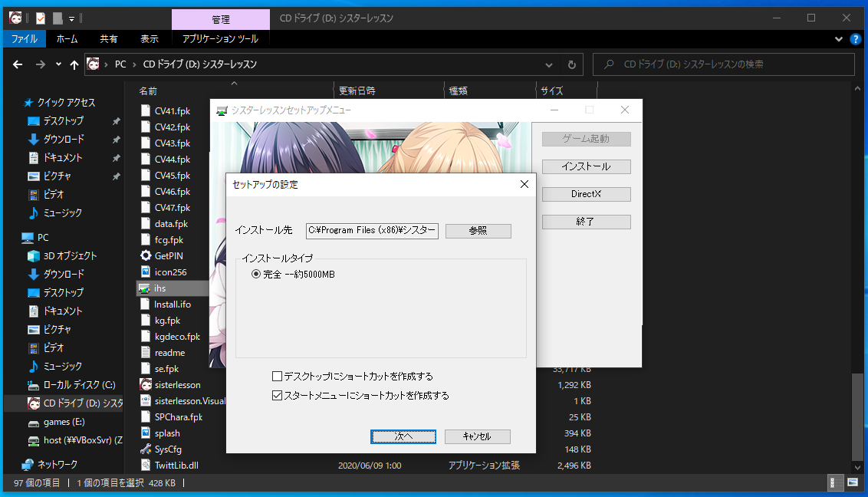Viewport: 868px width, 497px height.
Task: Click the refresh icon beside the address bar
Action: click(x=571, y=64)
